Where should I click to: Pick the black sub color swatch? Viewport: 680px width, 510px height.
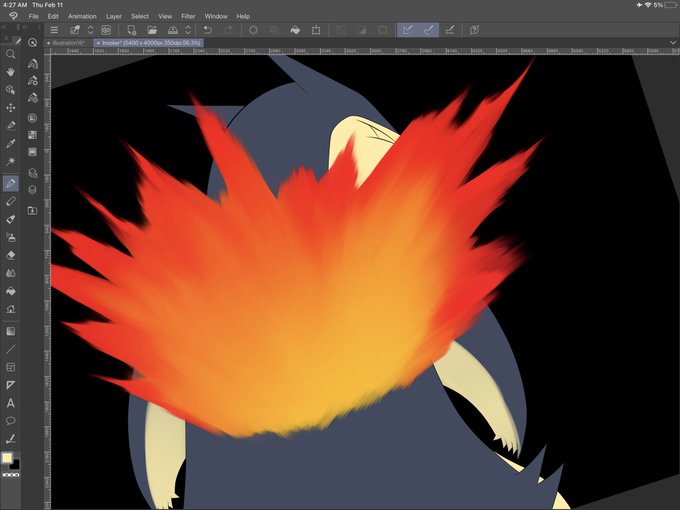[15, 465]
